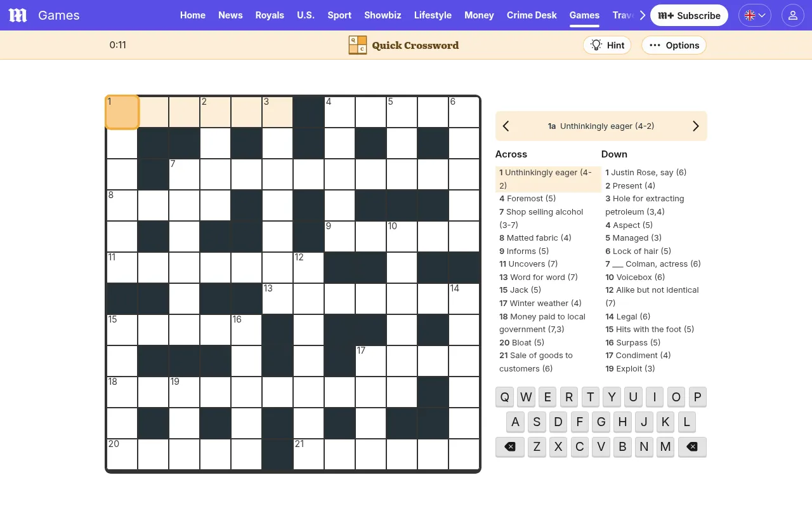Tap the left backspace key icon
Screen dimensions: 812x508
(510, 447)
